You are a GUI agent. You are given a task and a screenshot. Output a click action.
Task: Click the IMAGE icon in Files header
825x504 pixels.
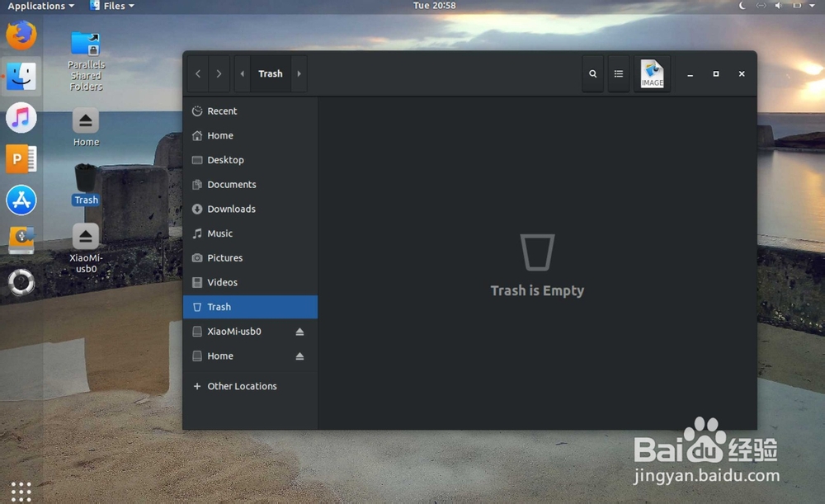652,73
